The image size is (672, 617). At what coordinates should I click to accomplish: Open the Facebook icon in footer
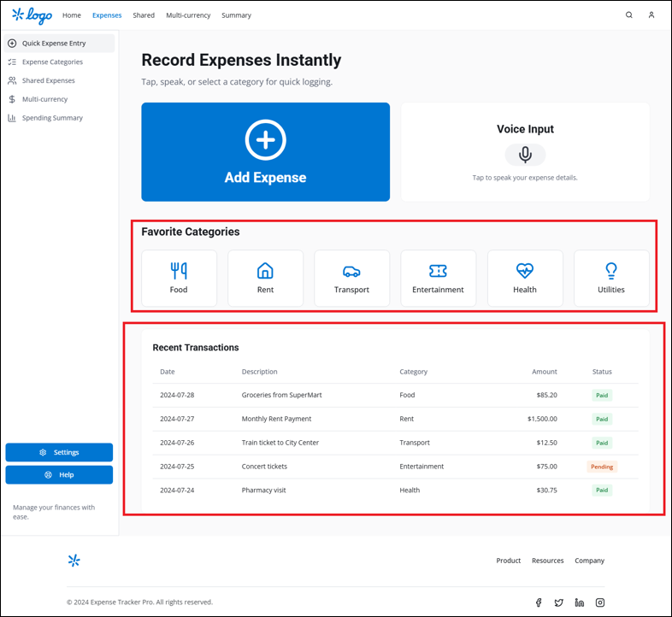pyautogui.click(x=539, y=602)
